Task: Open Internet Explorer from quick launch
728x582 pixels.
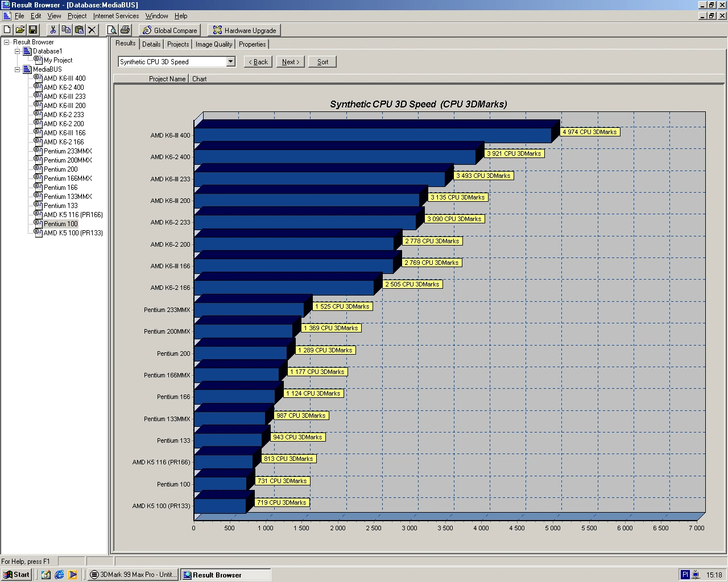Action: (x=59, y=575)
